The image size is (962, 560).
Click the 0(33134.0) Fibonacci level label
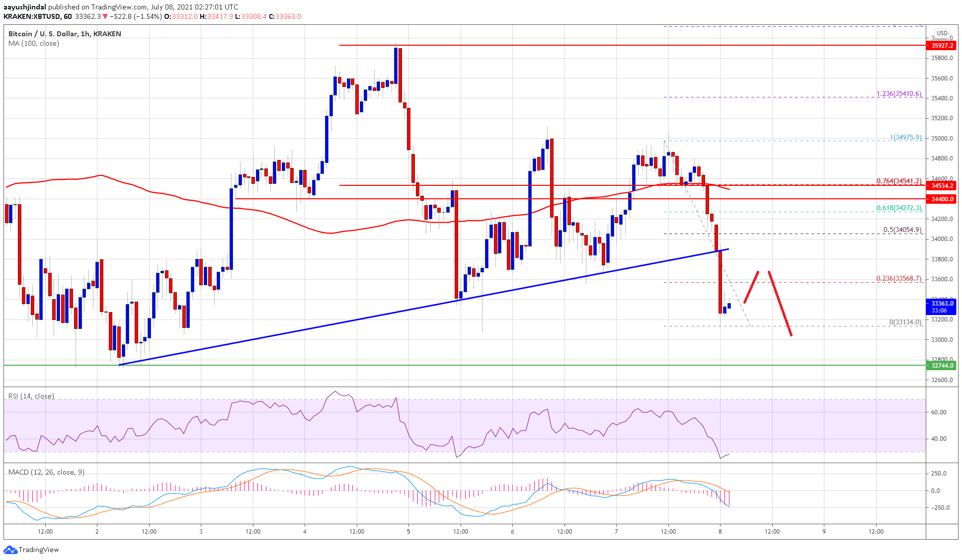[905, 322]
